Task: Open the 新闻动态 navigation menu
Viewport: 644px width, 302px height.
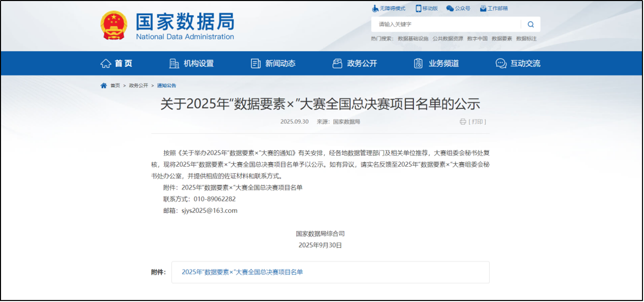Action: pyautogui.click(x=273, y=63)
